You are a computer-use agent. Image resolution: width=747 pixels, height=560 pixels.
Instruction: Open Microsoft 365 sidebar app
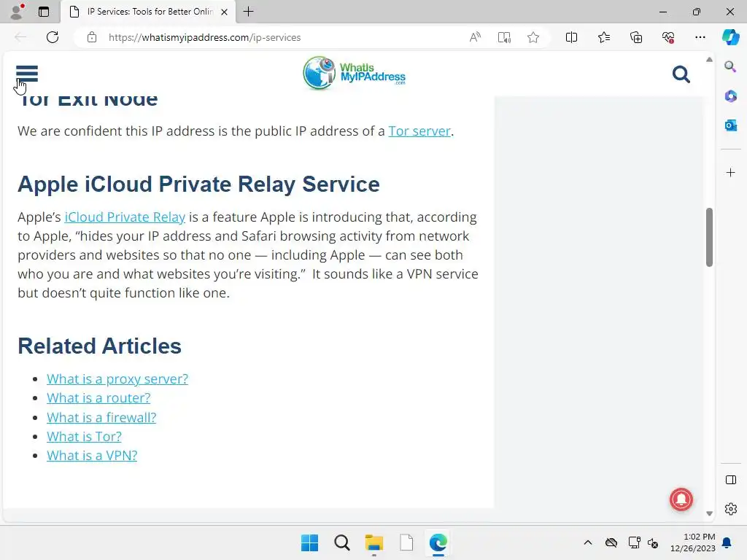click(730, 96)
